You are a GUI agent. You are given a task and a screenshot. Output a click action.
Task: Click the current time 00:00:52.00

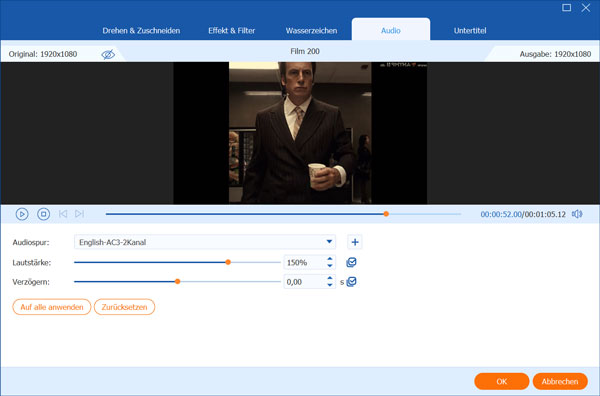501,214
